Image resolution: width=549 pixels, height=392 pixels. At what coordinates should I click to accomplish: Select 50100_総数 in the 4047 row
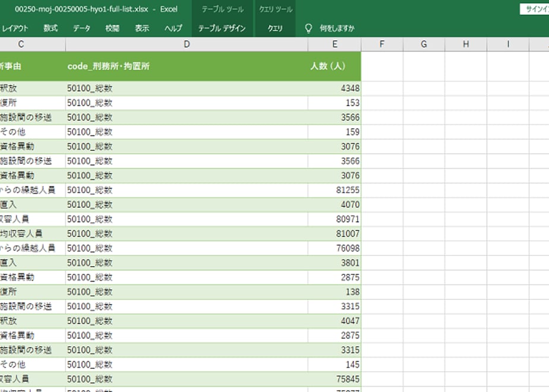[187, 321]
